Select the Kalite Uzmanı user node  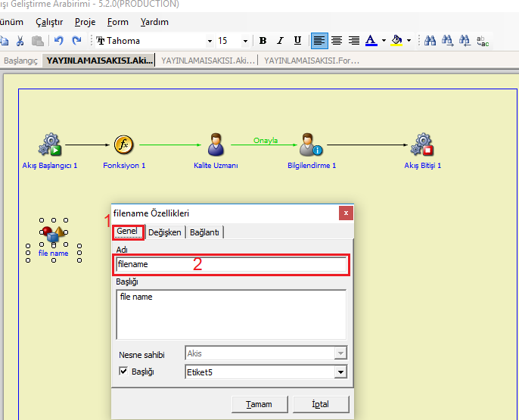coord(216,145)
